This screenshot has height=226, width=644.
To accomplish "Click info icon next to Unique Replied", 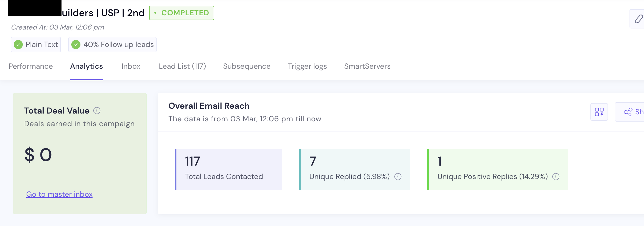I will 398,177.
